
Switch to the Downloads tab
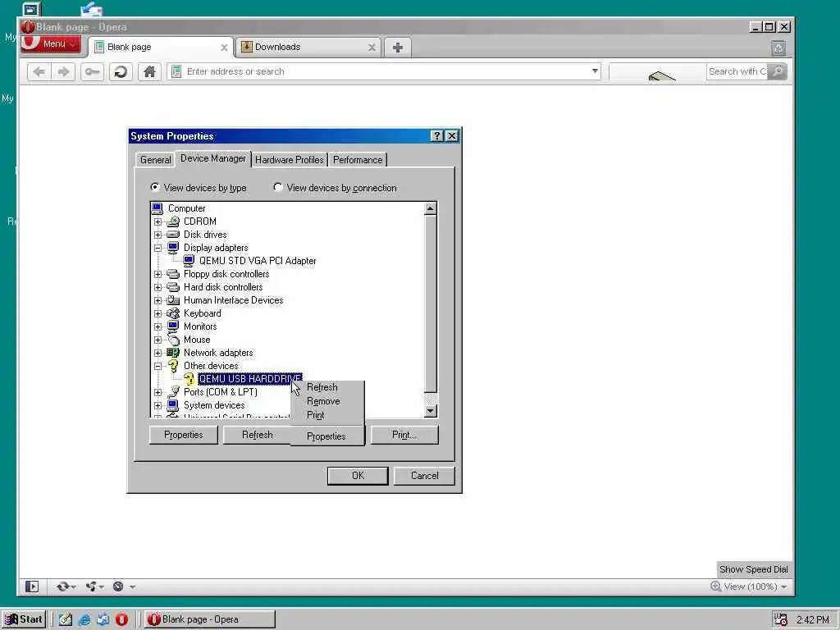click(309, 47)
